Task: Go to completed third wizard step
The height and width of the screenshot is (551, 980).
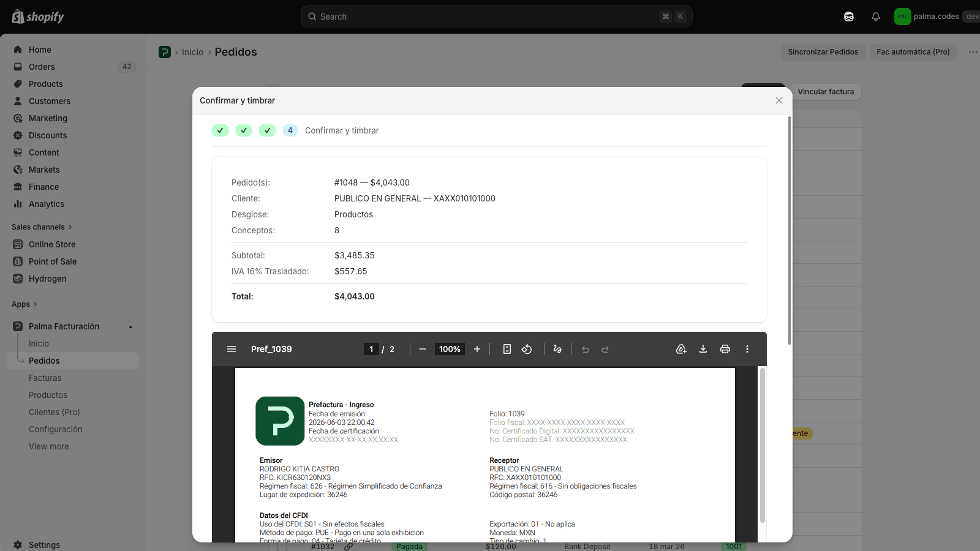Action: click(267, 130)
